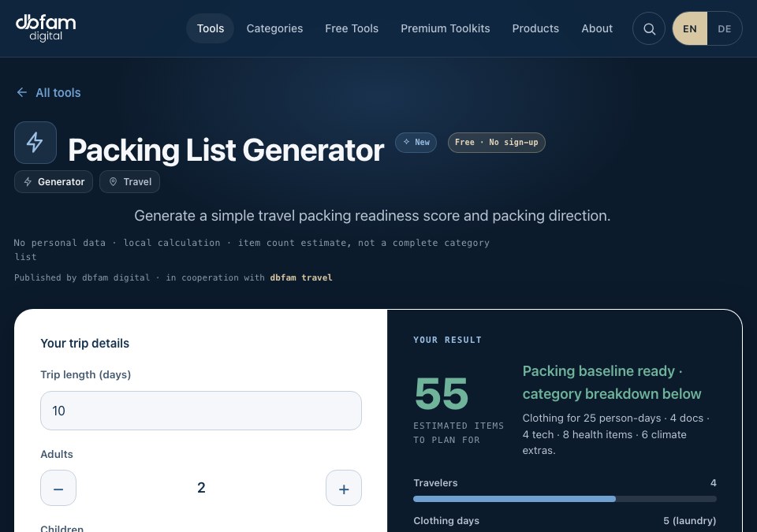Open Free Tools in navigation

click(x=352, y=28)
